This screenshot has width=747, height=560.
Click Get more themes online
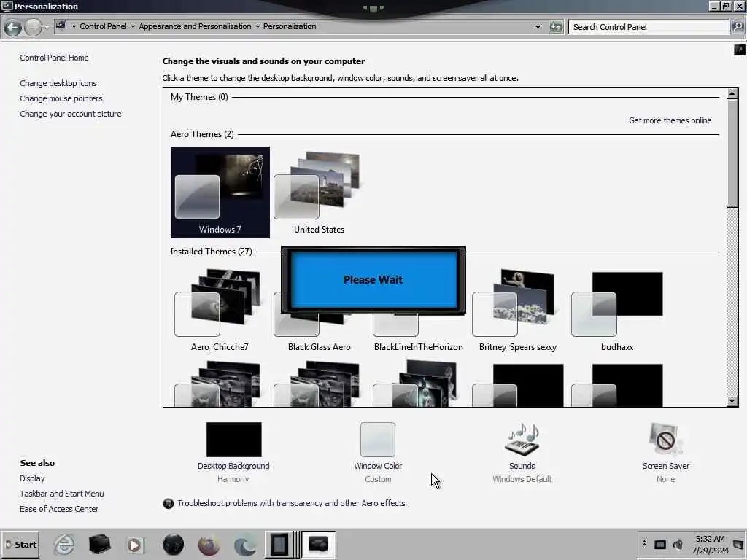tap(670, 120)
